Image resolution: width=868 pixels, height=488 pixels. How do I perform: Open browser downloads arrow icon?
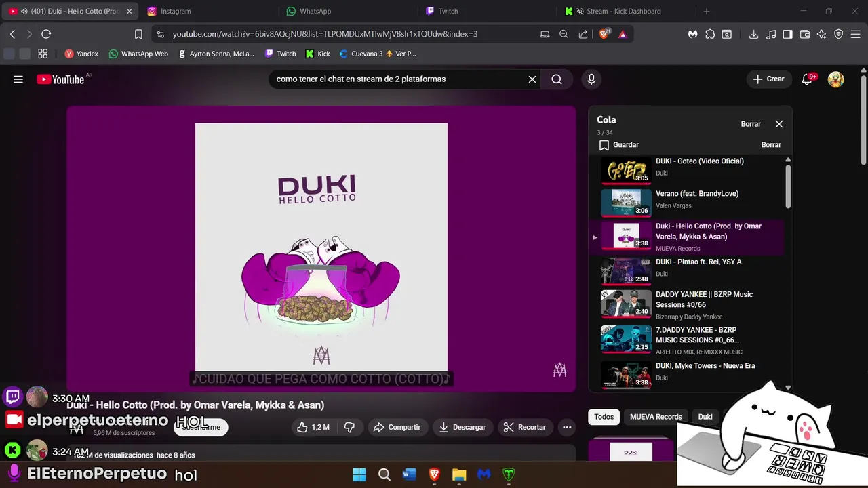pyautogui.click(x=753, y=34)
